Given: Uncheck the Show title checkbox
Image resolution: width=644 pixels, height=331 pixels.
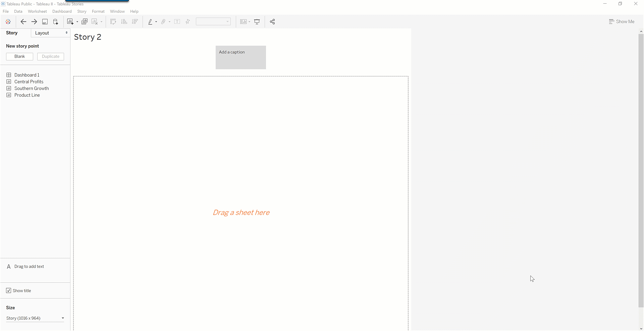Looking at the screenshot, I should pos(9,290).
